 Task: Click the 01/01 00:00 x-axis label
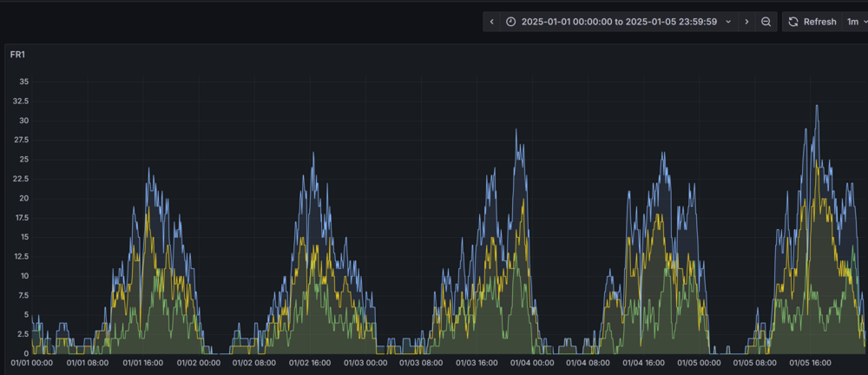point(32,363)
